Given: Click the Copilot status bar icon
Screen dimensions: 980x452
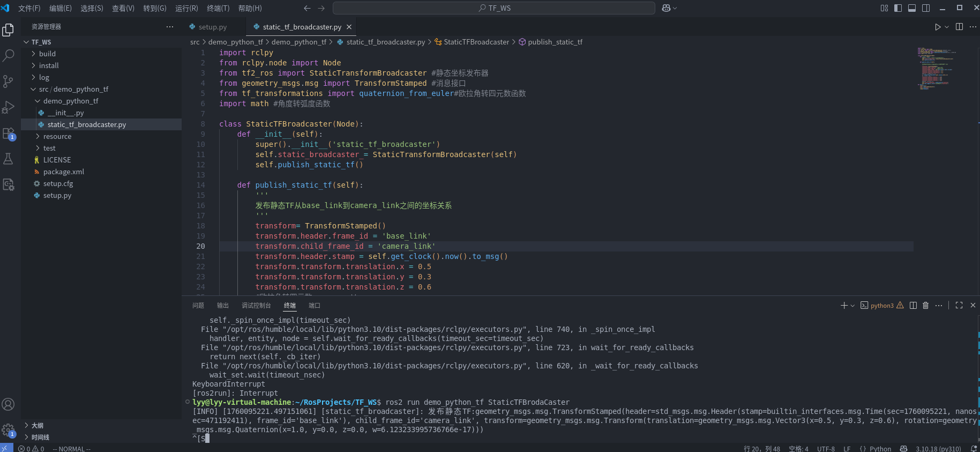Looking at the screenshot, I should point(904,449).
